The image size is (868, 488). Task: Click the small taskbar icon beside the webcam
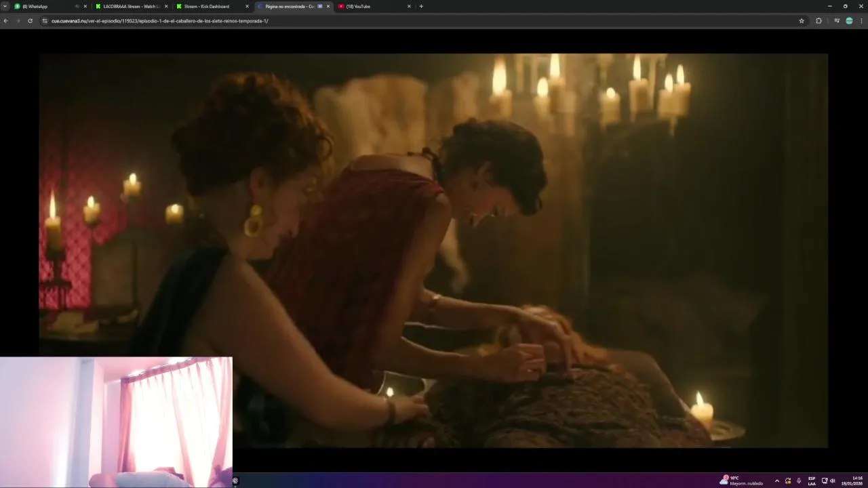[235, 481]
